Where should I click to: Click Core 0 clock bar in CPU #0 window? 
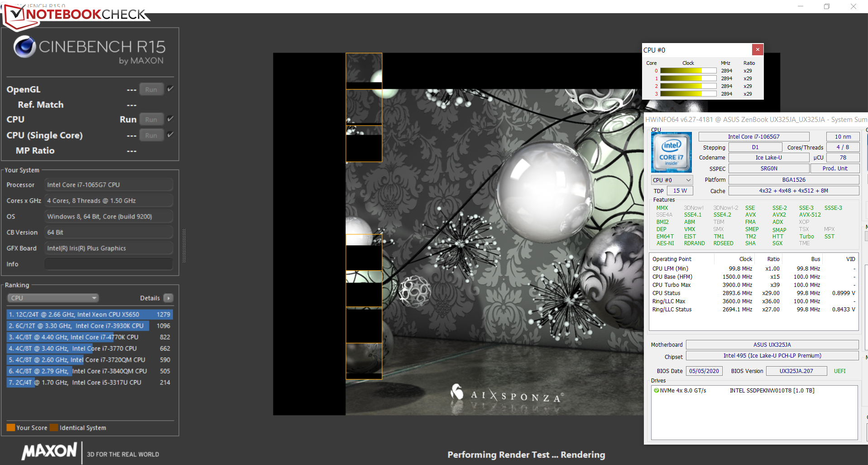coord(688,71)
